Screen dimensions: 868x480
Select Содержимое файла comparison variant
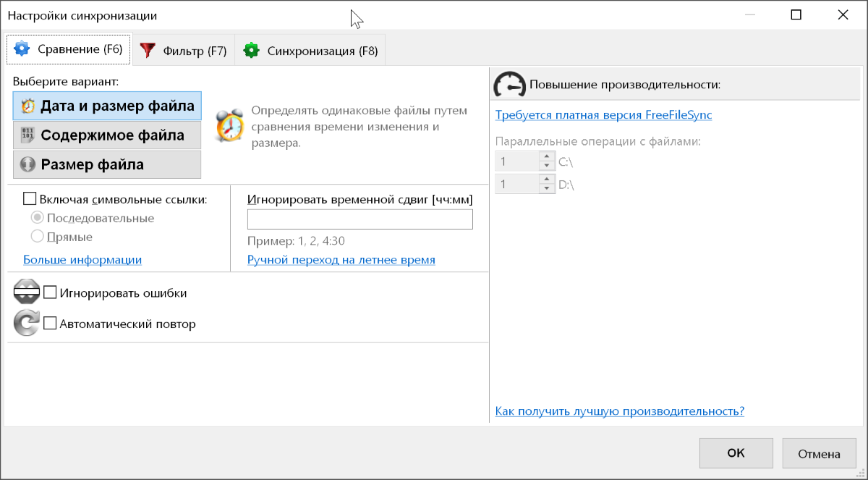tap(107, 135)
